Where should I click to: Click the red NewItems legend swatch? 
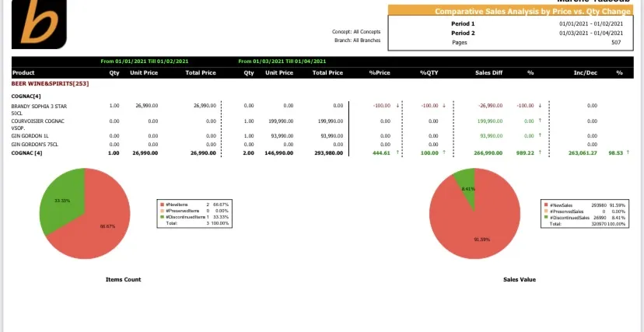tap(163, 204)
